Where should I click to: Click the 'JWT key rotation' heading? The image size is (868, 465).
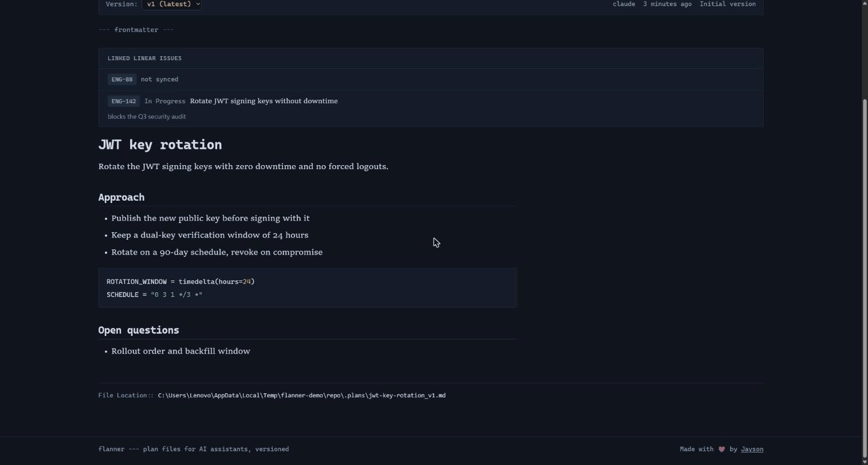point(160,144)
